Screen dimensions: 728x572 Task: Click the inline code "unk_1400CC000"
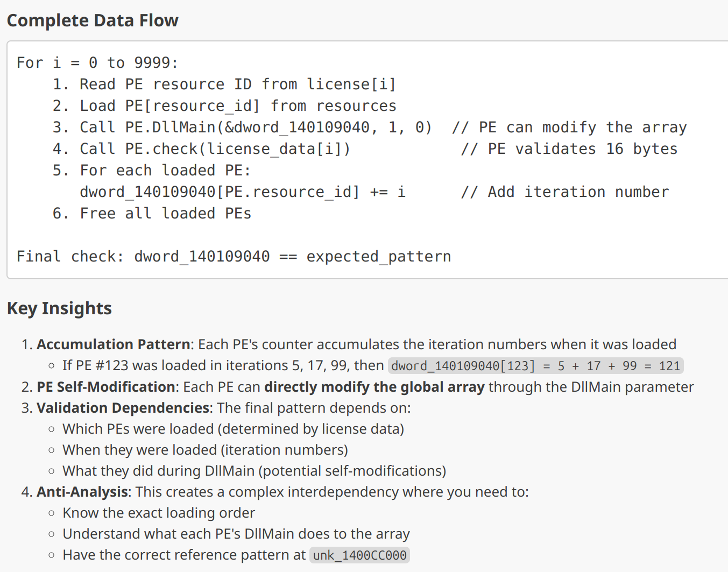tap(359, 555)
